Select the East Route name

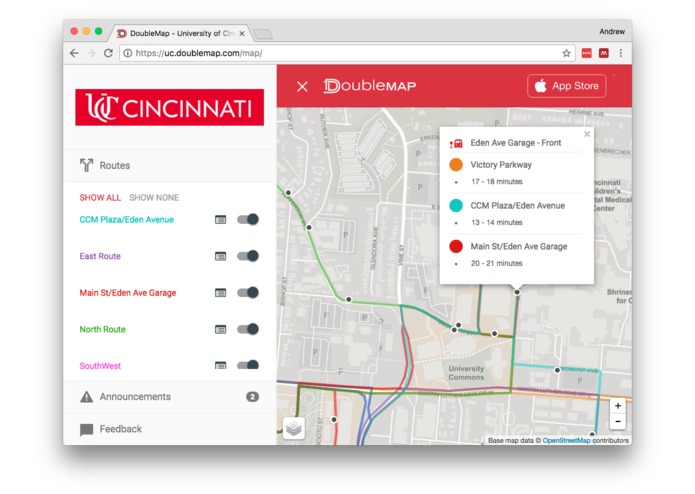[100, 256]
